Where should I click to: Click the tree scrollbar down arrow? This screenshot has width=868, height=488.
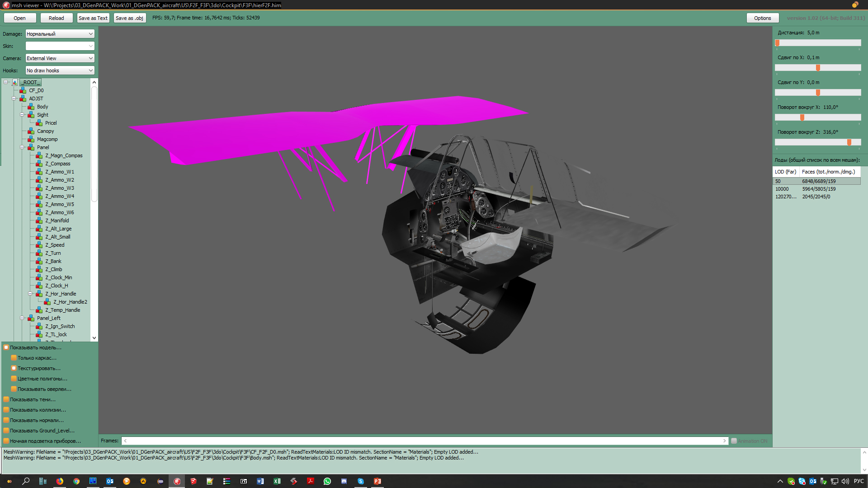(x=94, y=338)
